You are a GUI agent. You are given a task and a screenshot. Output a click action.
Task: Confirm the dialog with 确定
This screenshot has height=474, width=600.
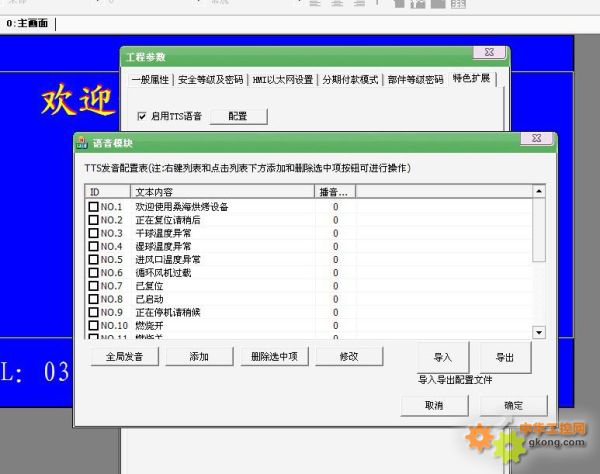click(513, 405)
